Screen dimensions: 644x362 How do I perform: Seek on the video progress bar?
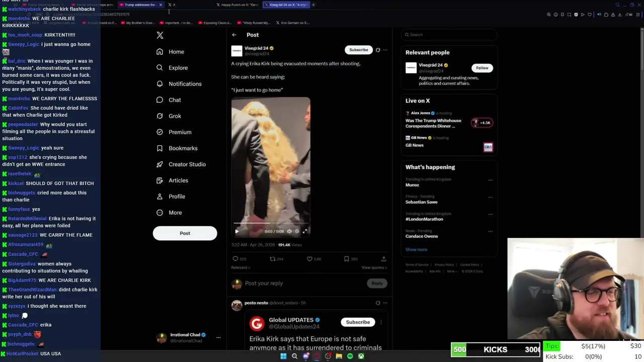click(x=271, y=223)
